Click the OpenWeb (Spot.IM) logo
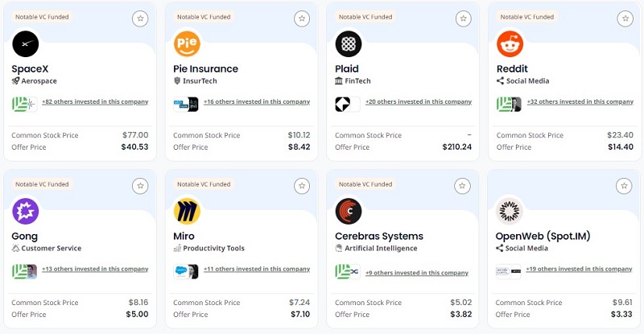Viewport: 644px width, 334px height. coord(510,211)
